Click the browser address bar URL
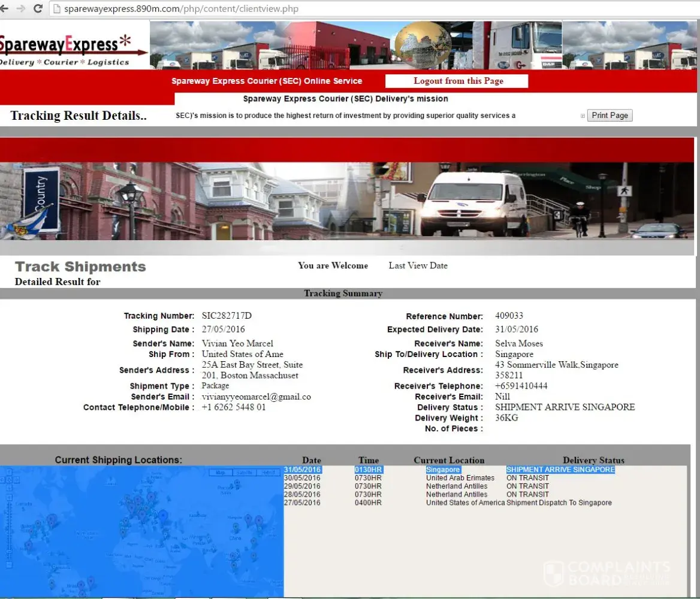This screenshot has height=599, width=700. tap(181, 9)
